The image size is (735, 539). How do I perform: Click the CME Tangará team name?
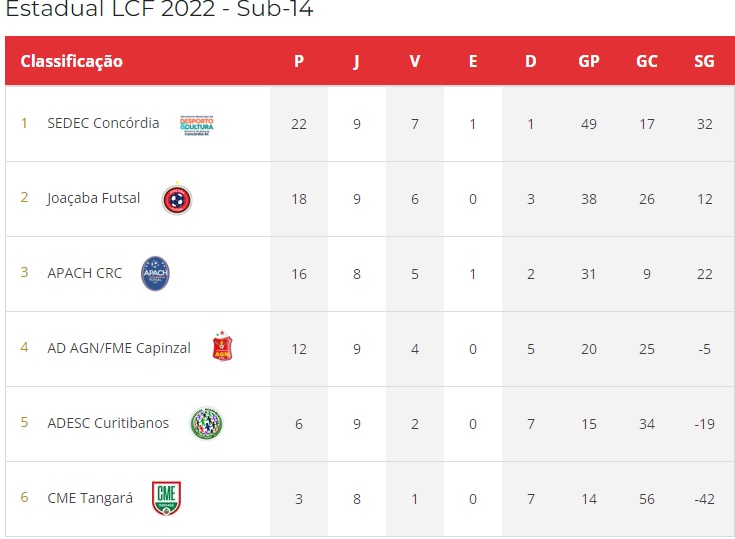coord(90,498)
